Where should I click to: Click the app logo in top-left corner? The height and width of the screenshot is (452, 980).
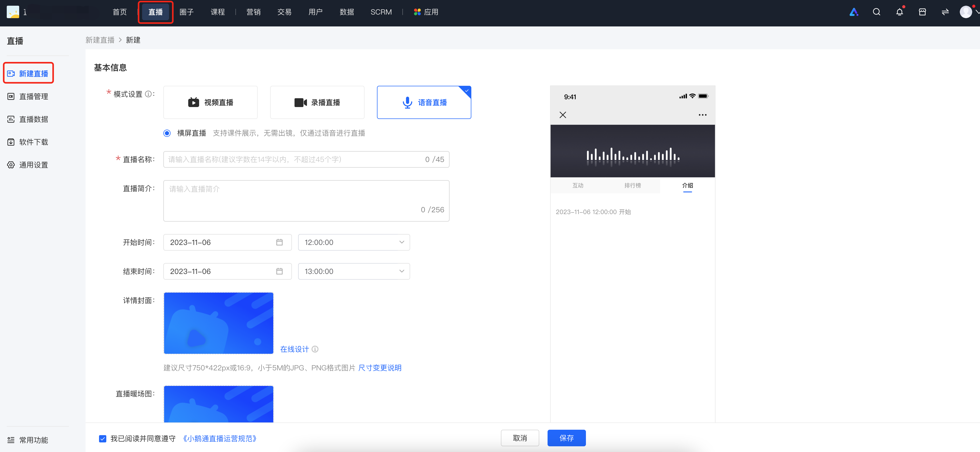tap(13, 12)
